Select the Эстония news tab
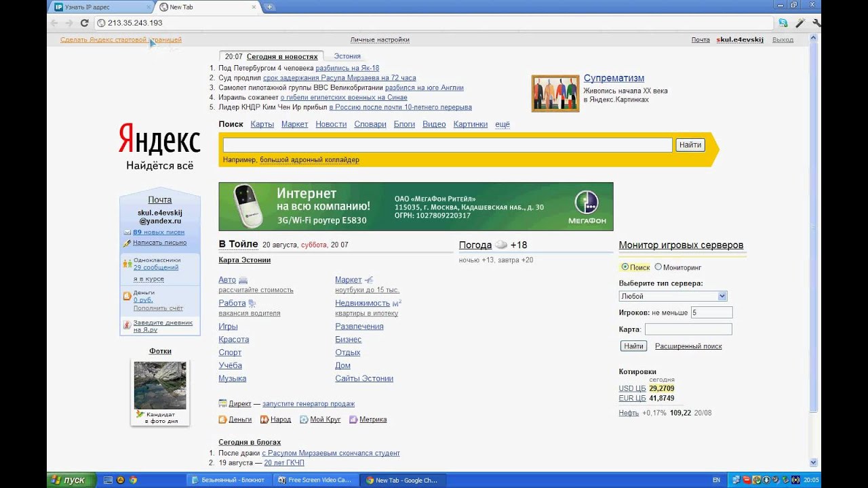This screenshot has width=868, height=488. tap(347, 56)
